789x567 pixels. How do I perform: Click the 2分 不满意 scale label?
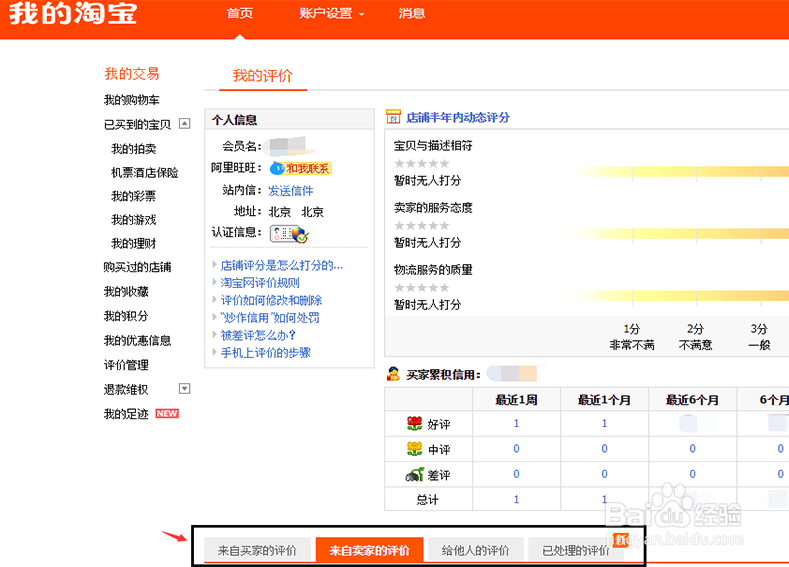click(x=695, y=337)
